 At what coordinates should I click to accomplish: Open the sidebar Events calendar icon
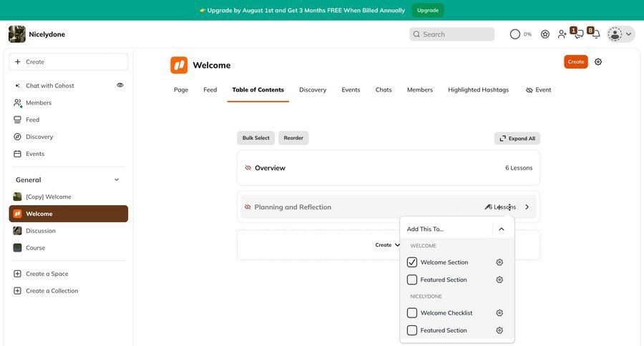click(x=17, y=154)
